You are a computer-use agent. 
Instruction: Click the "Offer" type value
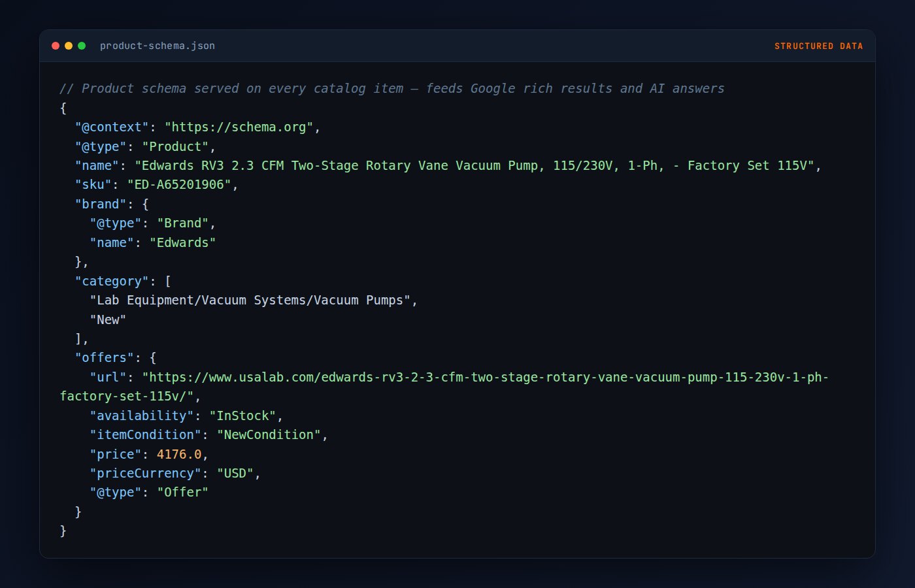pos(183,492)
